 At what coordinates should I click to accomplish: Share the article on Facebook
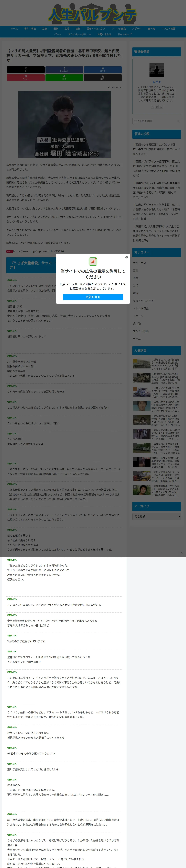pyautogui.click(x=64, y=69)
